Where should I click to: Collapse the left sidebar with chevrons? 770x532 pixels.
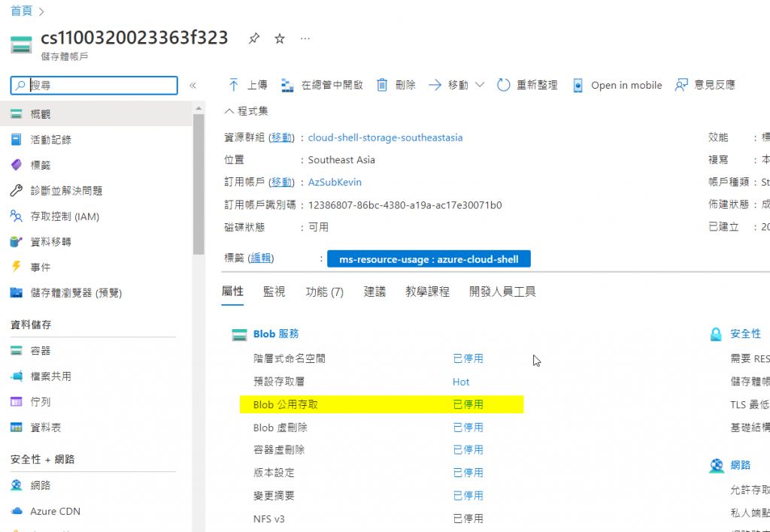pyautogui.click(x=193, y=86)
